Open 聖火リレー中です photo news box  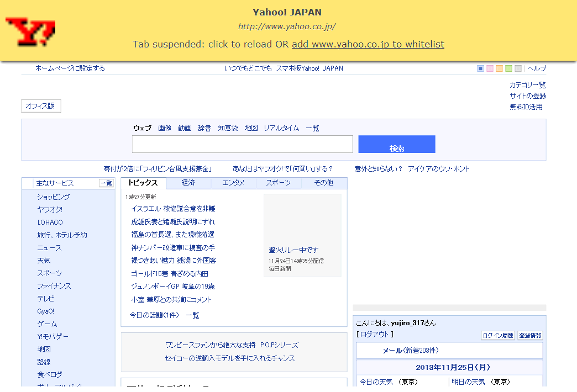click(x=302, y=235)
